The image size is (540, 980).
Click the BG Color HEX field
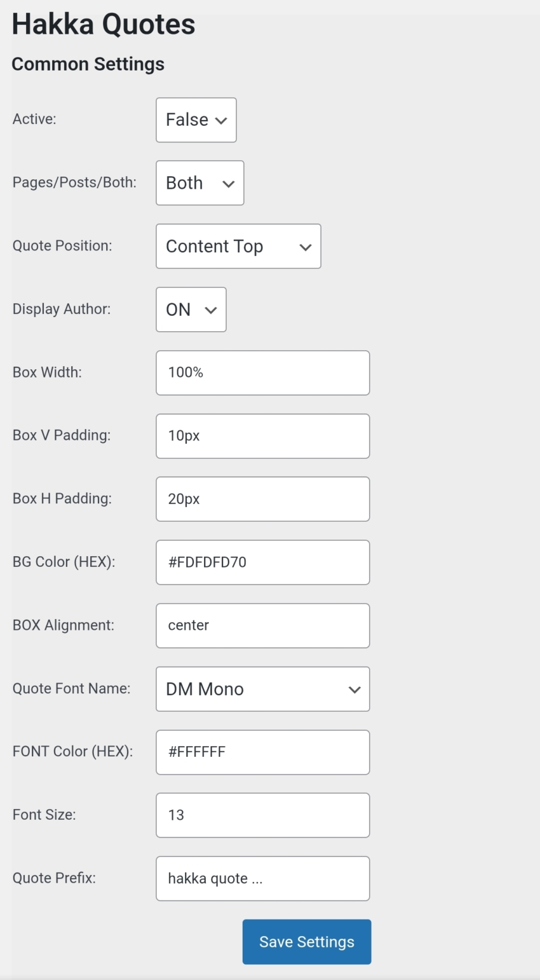click(262, 562)
